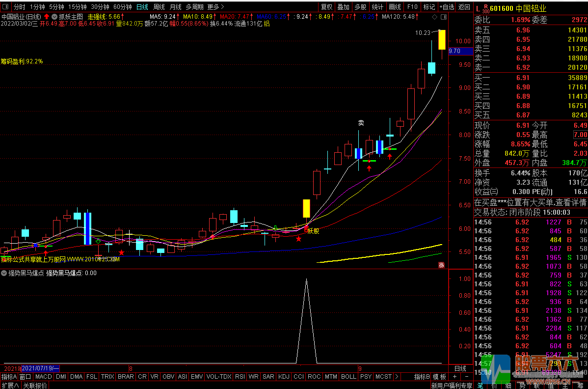588x389 pixels.
Task: Click the red 涨 marker icon
Action: (x=441, y=265)
